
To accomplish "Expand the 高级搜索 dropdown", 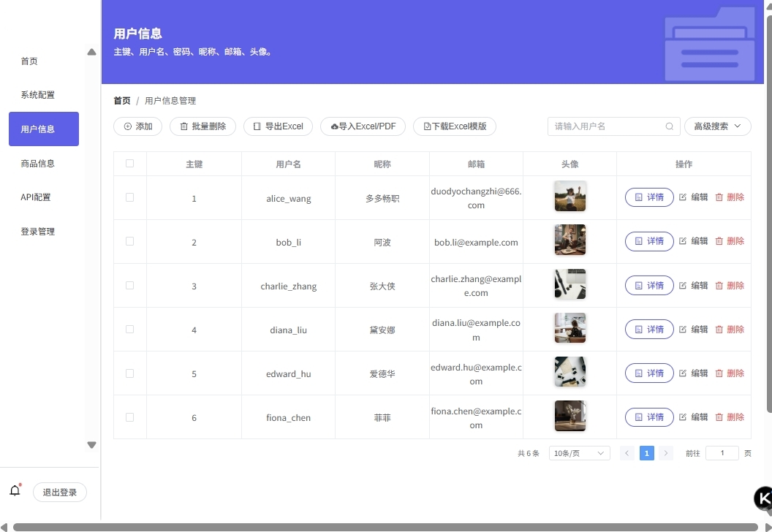I will pyautogui.click(x=717, y=126).
